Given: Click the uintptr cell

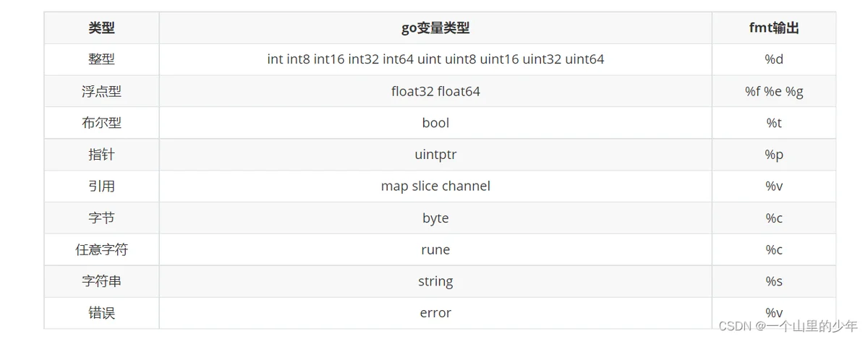Looking at the screenshot, I should 435,155.
